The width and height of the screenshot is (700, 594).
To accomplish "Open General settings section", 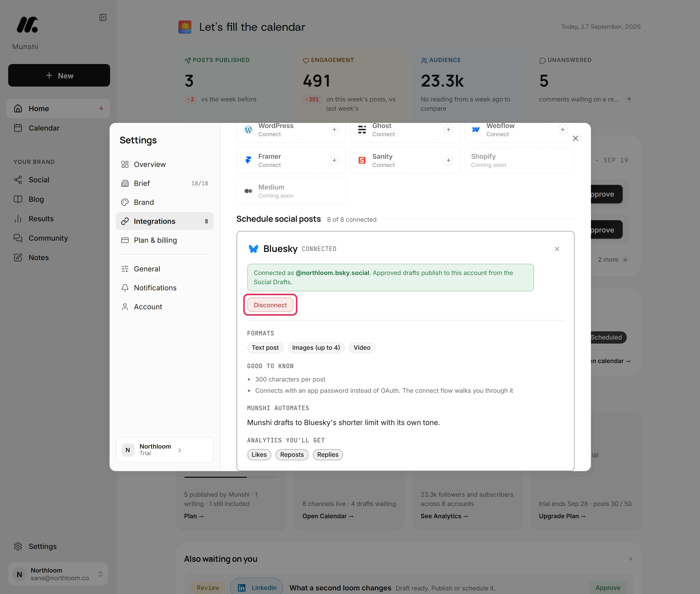I will click(164, 269).
